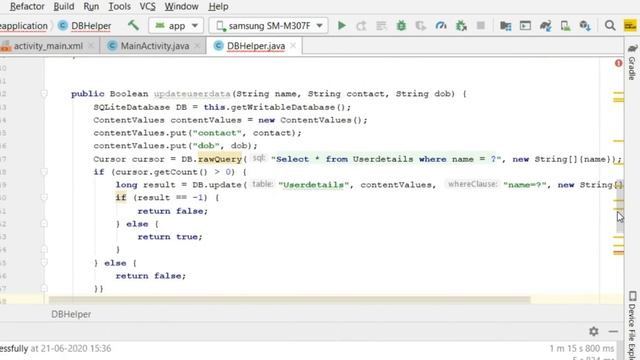Run the app with the green play icon

[342, 26]
